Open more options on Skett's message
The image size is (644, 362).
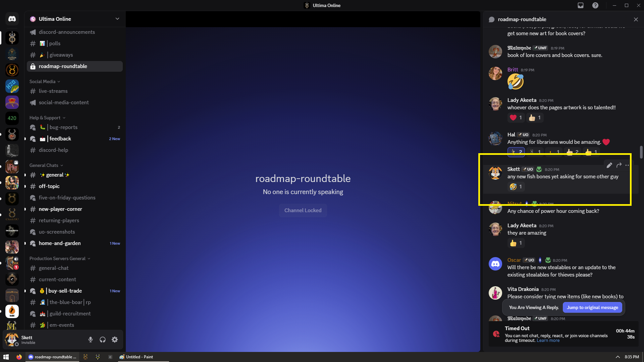[627, 165]
